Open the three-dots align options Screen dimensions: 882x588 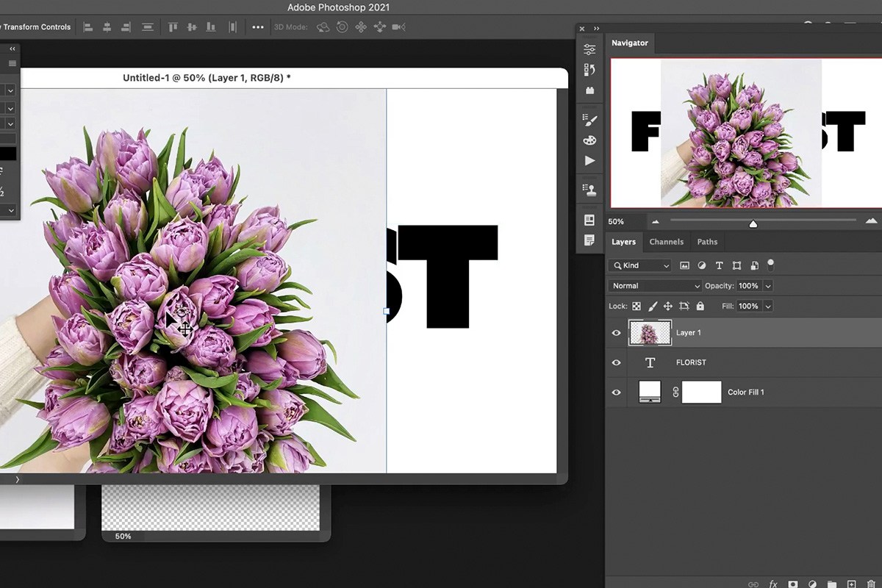click(x=258, y=27)
